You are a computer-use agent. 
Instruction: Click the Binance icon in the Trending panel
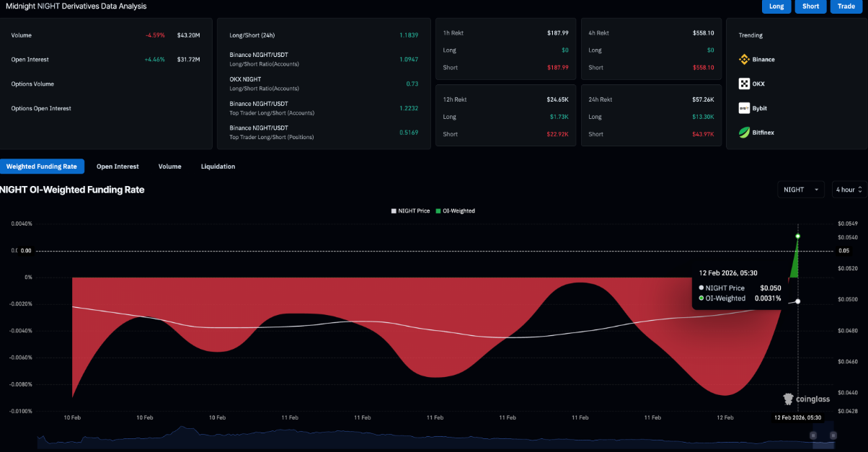click(743, 60)
